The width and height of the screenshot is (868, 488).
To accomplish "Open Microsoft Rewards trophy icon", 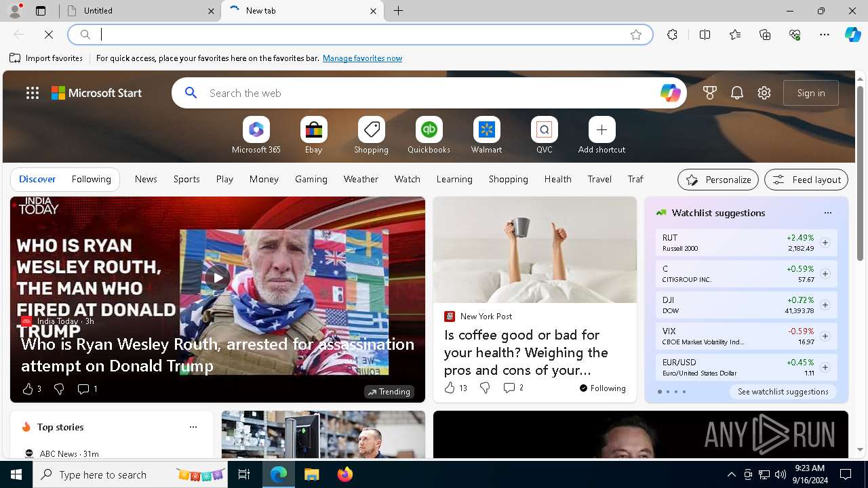I will (x=710, y=93).
